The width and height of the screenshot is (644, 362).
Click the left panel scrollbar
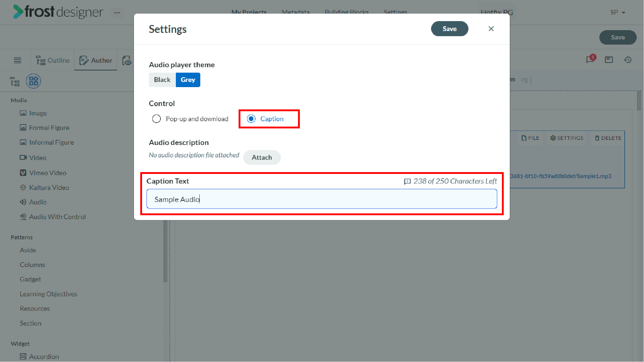point(165,251)
